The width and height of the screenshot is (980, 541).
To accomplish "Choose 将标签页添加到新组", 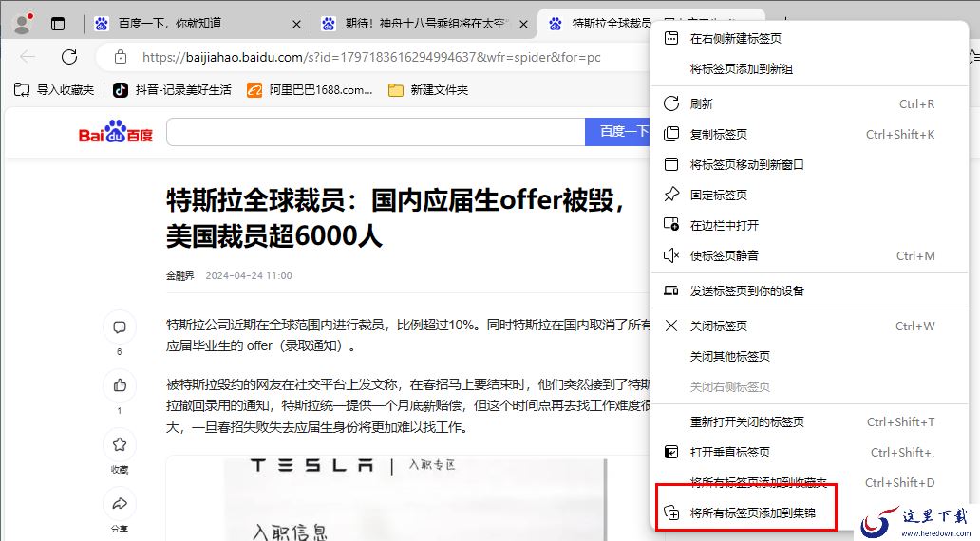I will coord(809,68).
